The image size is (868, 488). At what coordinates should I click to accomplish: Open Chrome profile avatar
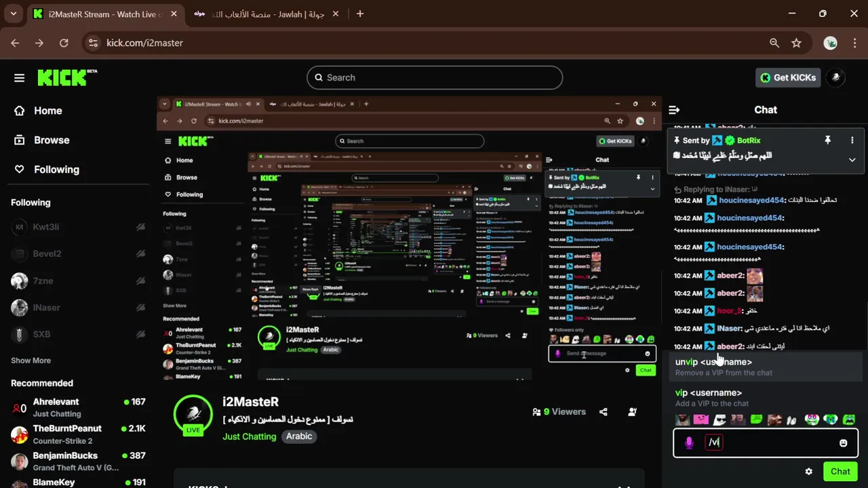click(x=830, y=43)
